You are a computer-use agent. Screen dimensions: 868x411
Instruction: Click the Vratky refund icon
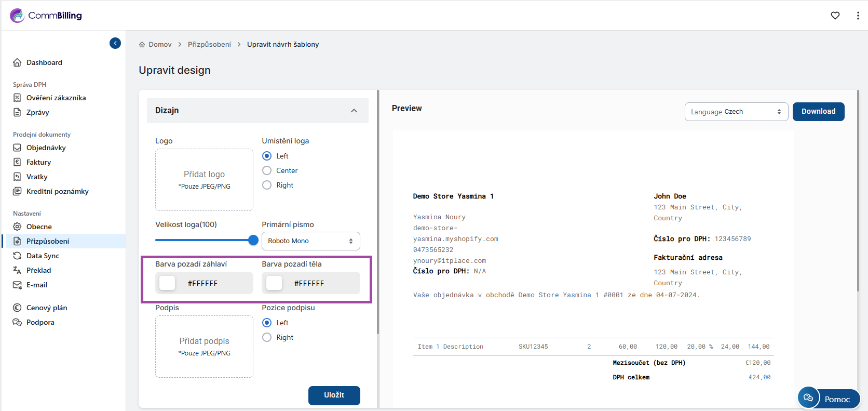click(17, 177)
